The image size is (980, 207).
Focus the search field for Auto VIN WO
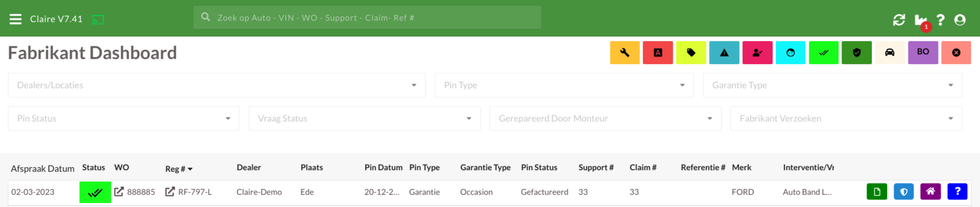(367, 17)
